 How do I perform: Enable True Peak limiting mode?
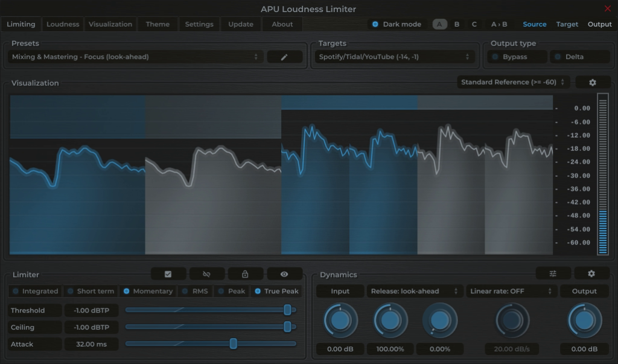[x=276, y=291]
